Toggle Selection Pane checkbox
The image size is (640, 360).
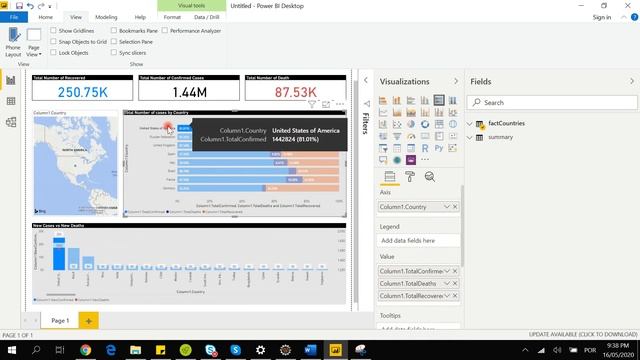(x=114, y=42)
